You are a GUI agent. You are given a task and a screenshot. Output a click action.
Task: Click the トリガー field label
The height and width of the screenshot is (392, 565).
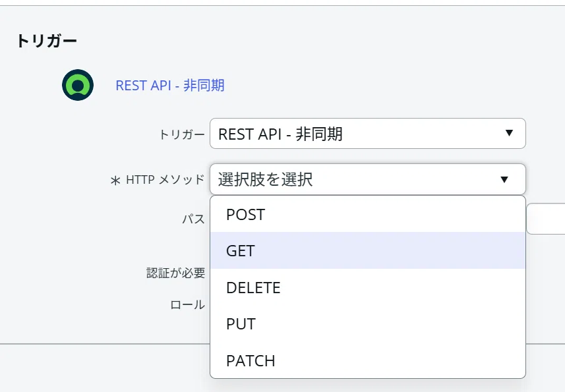point(182,134)
